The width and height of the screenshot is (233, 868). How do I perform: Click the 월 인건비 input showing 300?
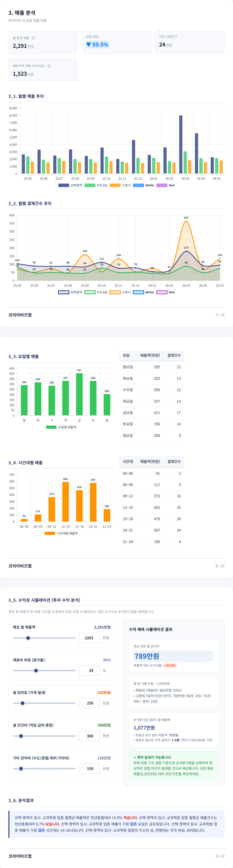click(89, 736)
